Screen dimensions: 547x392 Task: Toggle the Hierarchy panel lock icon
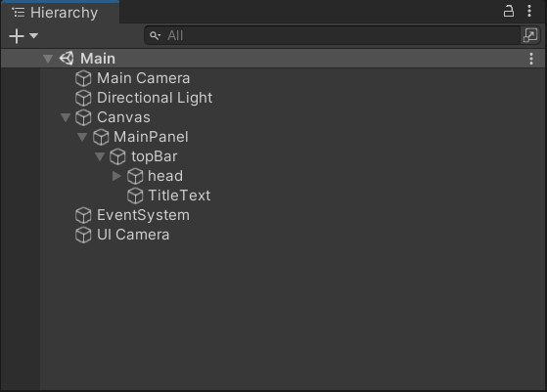coord(509,11)
